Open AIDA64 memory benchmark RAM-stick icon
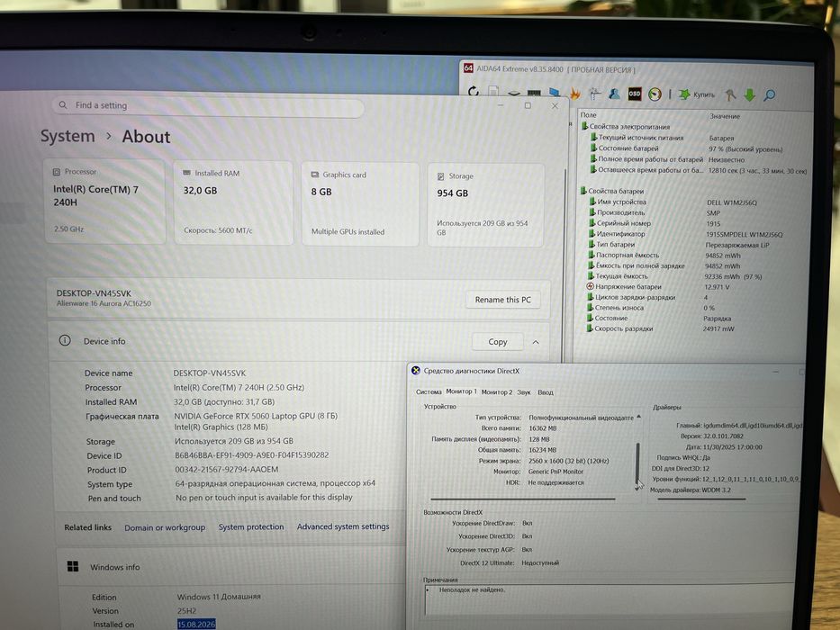840x630 pixels. tap(534, 94)
